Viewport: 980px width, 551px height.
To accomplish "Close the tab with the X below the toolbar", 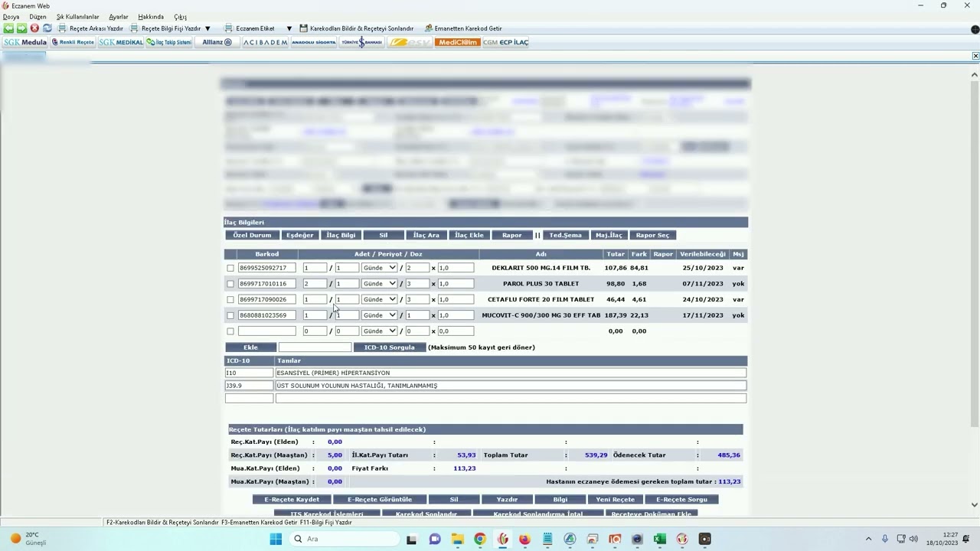I will pos(975,56).
